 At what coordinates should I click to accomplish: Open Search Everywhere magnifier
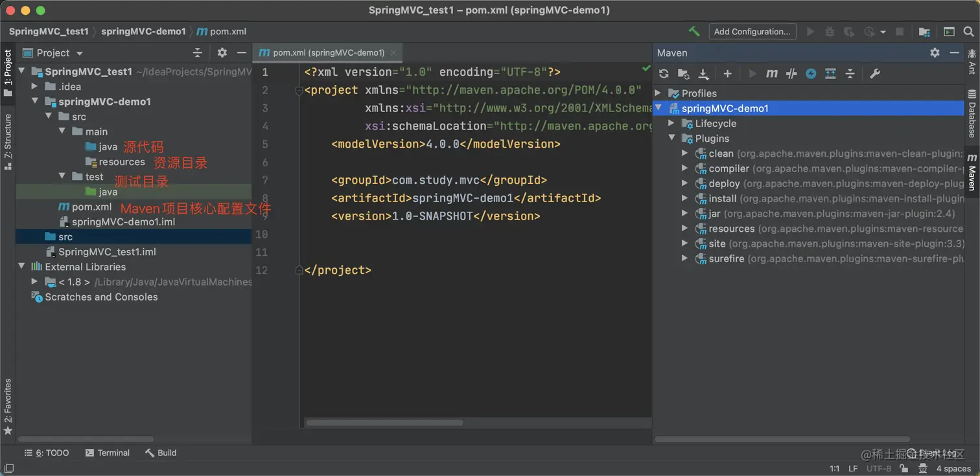click(968, 31)
